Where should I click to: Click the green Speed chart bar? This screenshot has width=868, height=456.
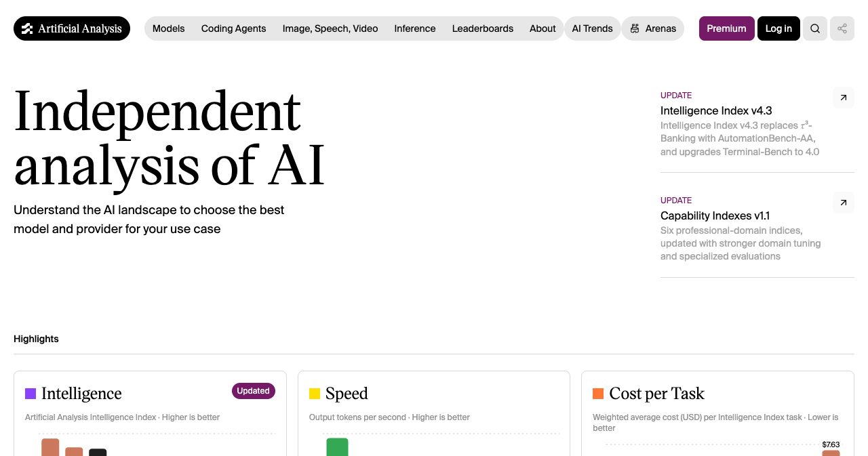click(337, 447)
